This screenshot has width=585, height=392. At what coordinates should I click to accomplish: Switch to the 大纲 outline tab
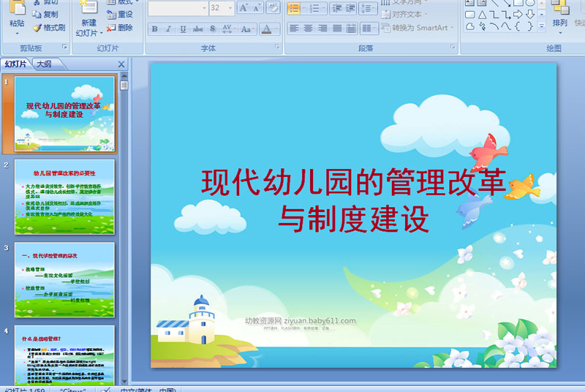pyautogui.click(x=44, y=64)
